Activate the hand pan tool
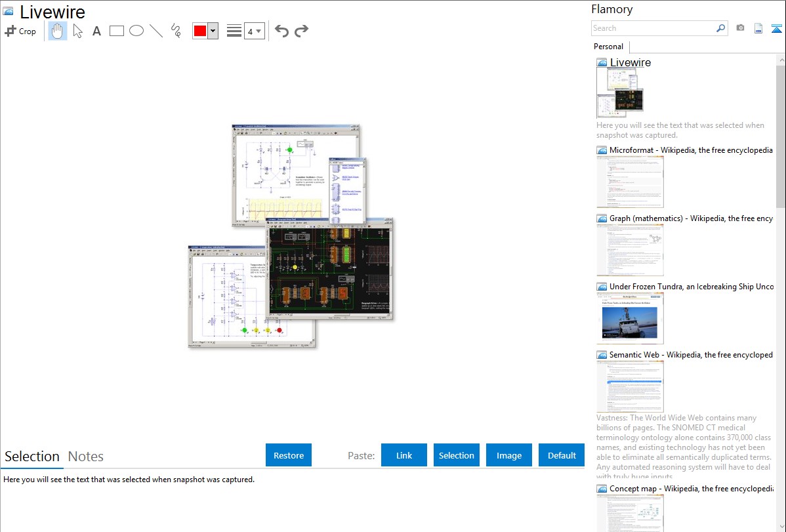The image size is (786, 532). point(58,31)
